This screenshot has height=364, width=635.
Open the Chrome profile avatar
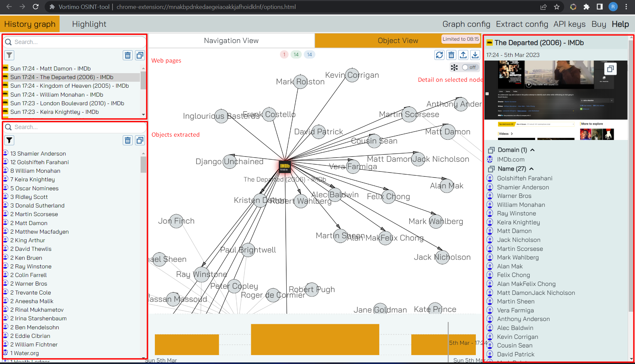(x=613, y=7)
